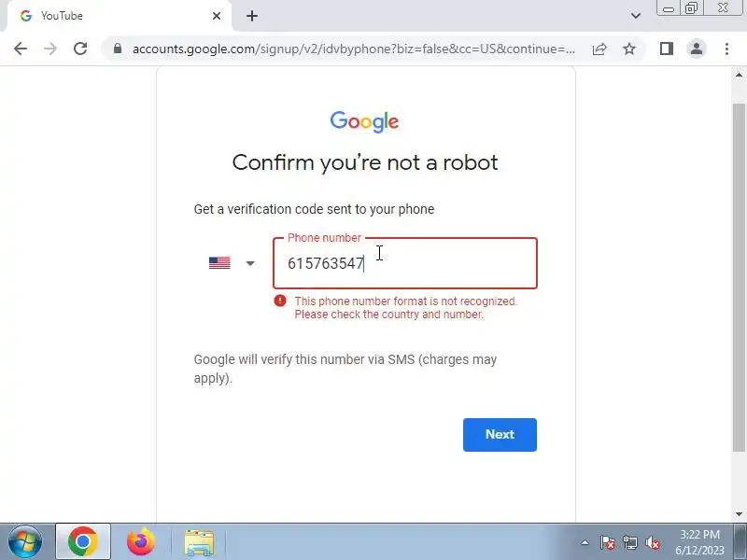View site information via the lock icon
The height and width of the screenshot is (560, 747).
118,49
